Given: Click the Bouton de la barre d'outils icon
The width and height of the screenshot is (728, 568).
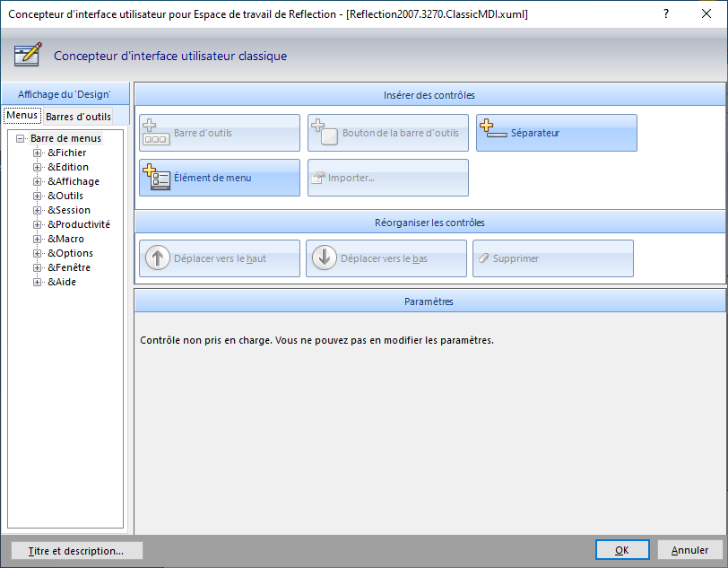Looking at the screenshot, I should click(325, 133).
